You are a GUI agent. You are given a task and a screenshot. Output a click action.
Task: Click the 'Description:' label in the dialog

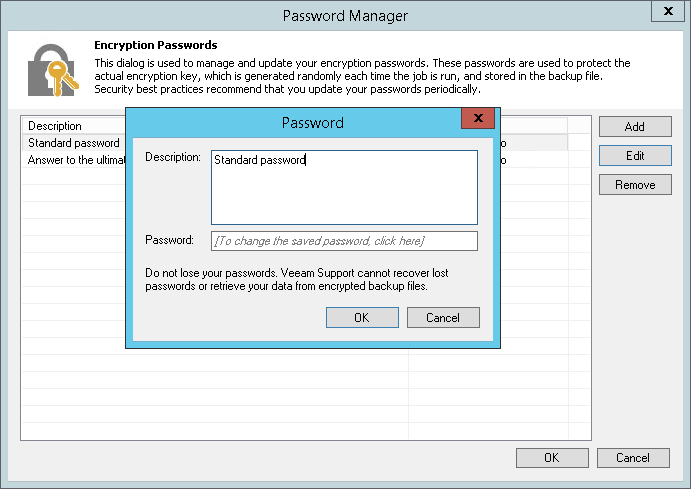(173, 158)
